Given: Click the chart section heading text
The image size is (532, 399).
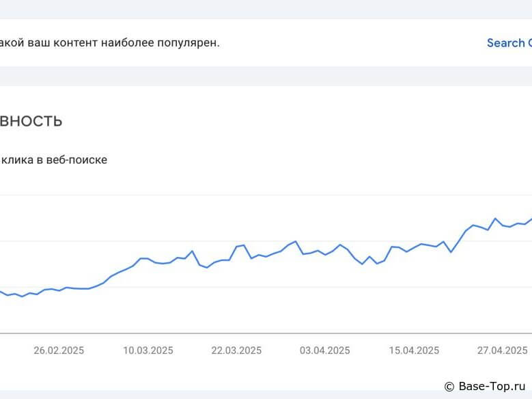Looking at the screenshot, I should [x=31, y=122].
